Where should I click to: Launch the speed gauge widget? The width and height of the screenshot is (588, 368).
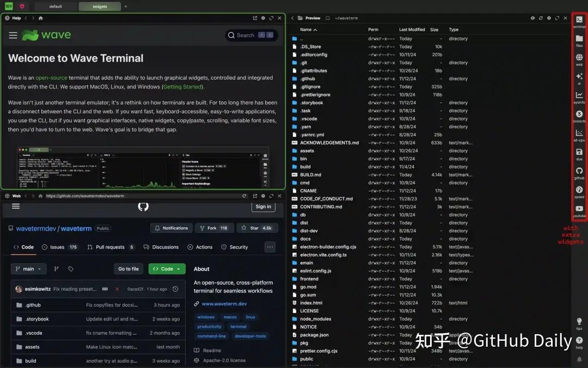point(579,192)
